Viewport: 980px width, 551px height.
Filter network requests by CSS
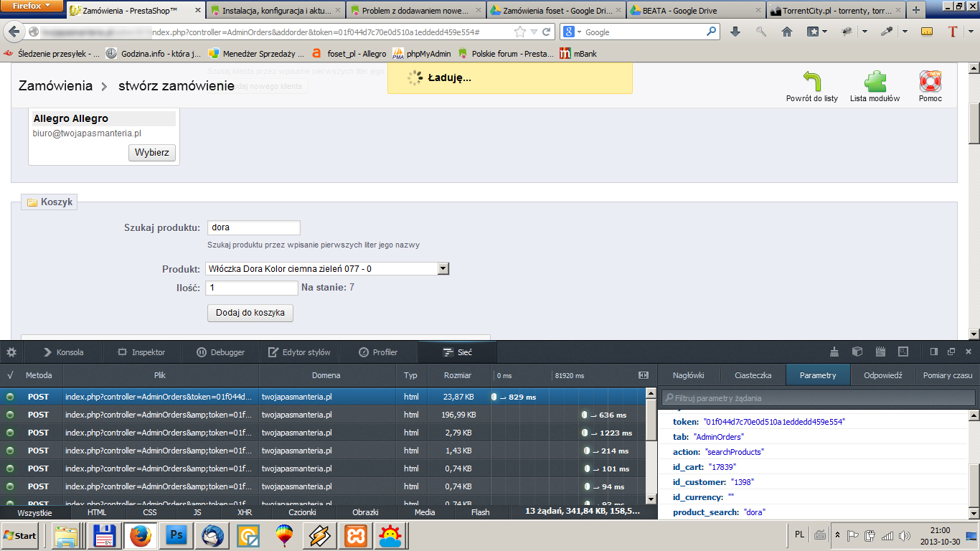[x=150, y=512]
